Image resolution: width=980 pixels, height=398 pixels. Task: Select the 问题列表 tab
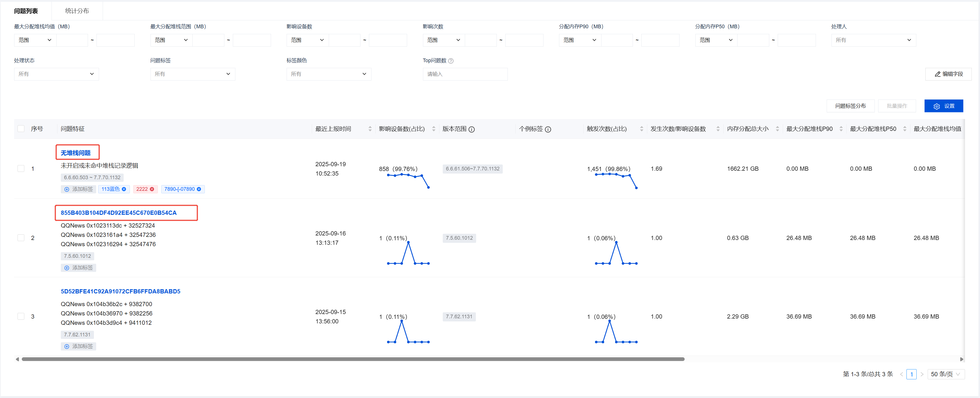pyautogui.click(x=26, y=11)
